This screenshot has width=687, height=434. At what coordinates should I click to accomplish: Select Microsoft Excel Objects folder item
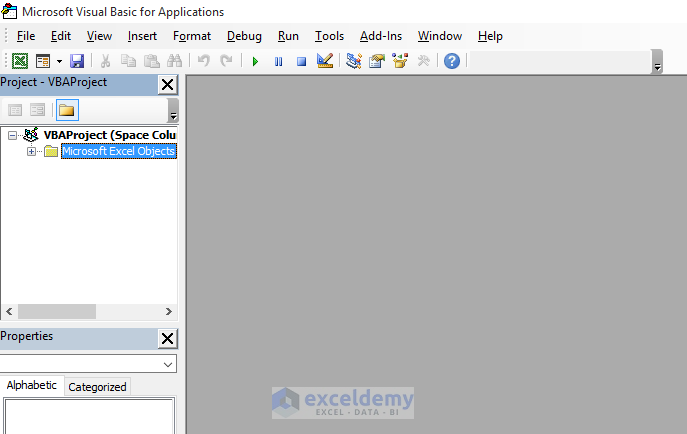click(119, 151)
